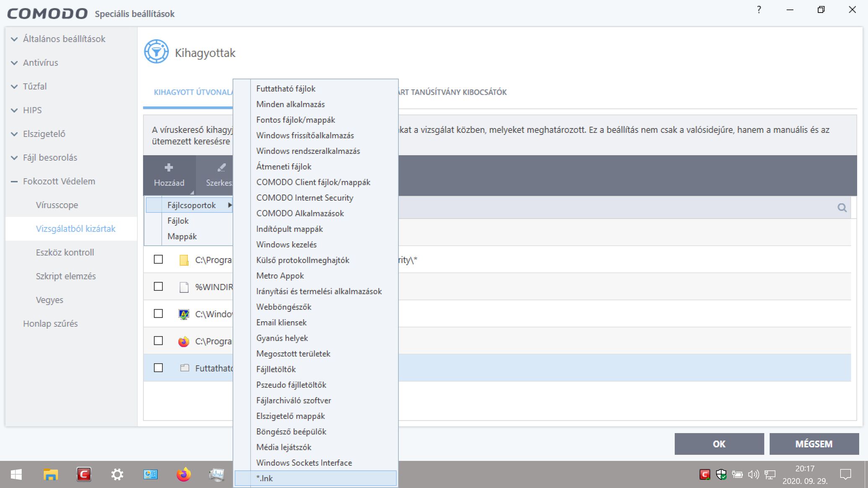The width and height of the screenshot is (868, 488).
Task: Expand the Elszigetelő section
Action: pos(14,134)
